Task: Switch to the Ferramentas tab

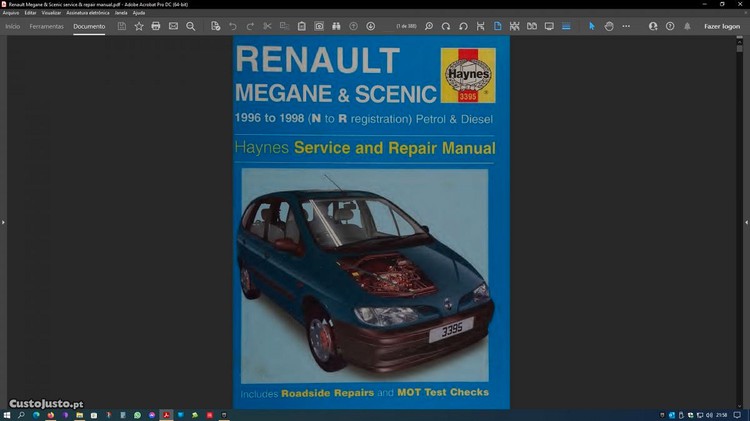Action: tap(46, 26)
